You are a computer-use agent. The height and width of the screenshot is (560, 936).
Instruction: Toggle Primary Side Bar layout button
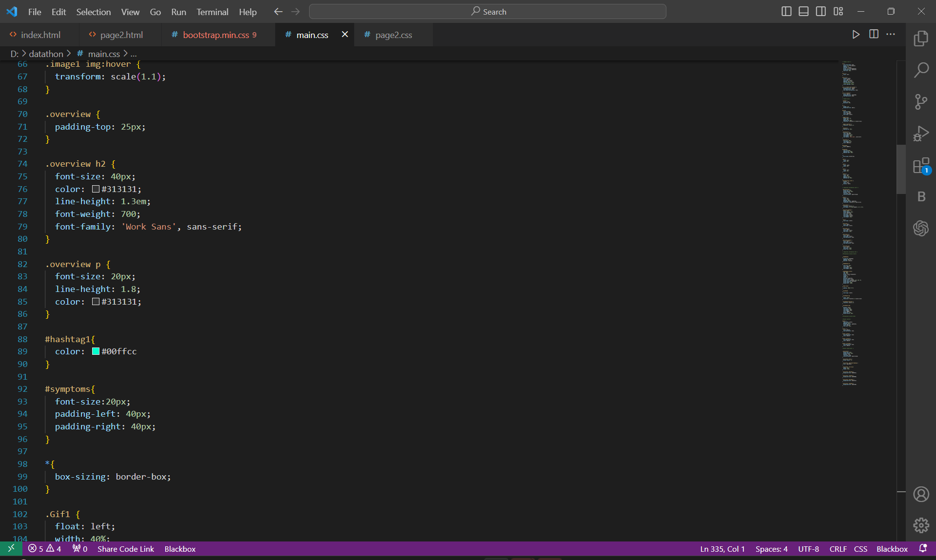click(x=786, y=11)
